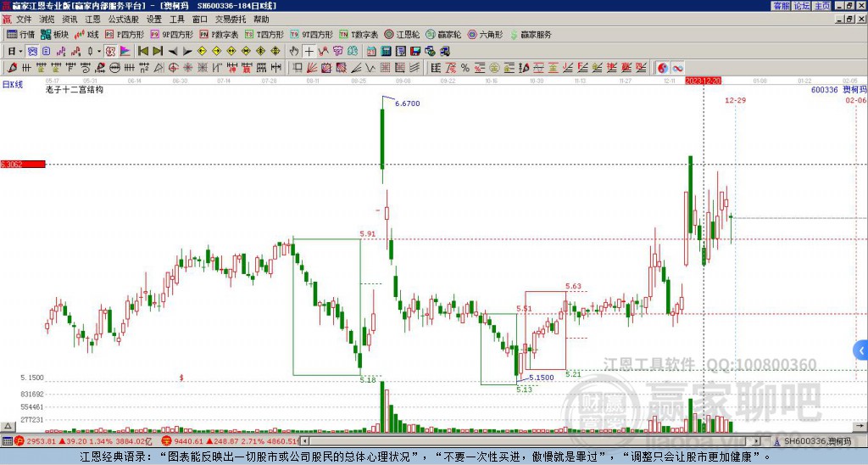Open the 论坛 forum link
This screenshot has width=868, height=465.
pos(802,6)
